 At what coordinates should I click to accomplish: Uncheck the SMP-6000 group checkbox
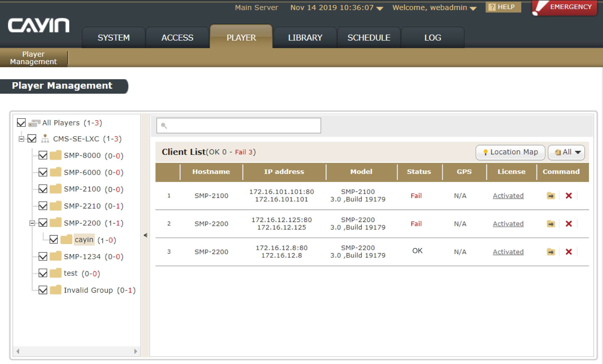tap(43, 172)
